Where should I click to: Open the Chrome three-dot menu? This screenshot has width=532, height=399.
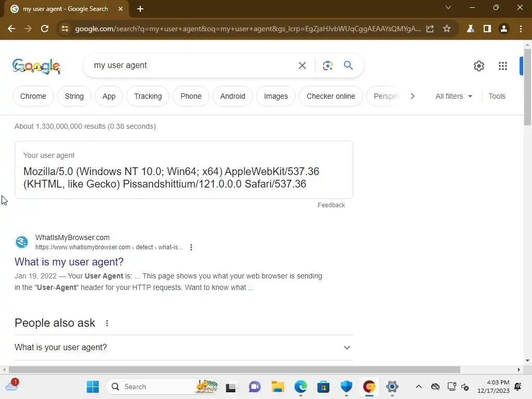[521, 29]
